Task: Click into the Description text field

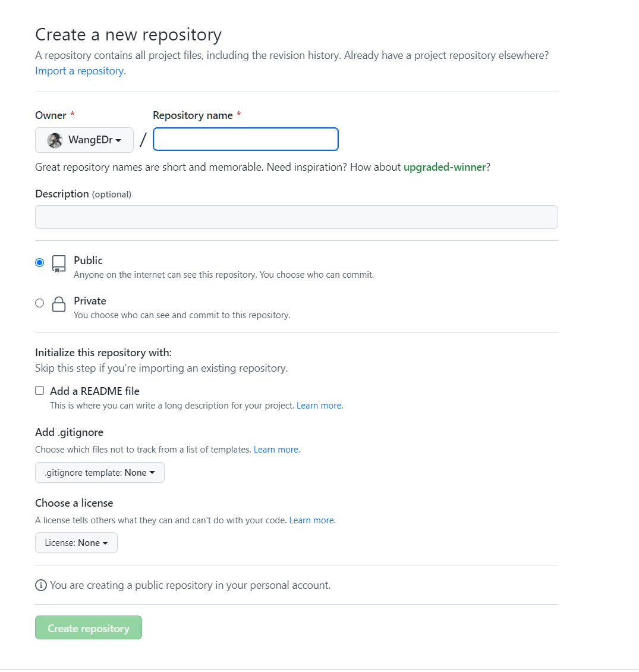Action: tap(296, 217)
